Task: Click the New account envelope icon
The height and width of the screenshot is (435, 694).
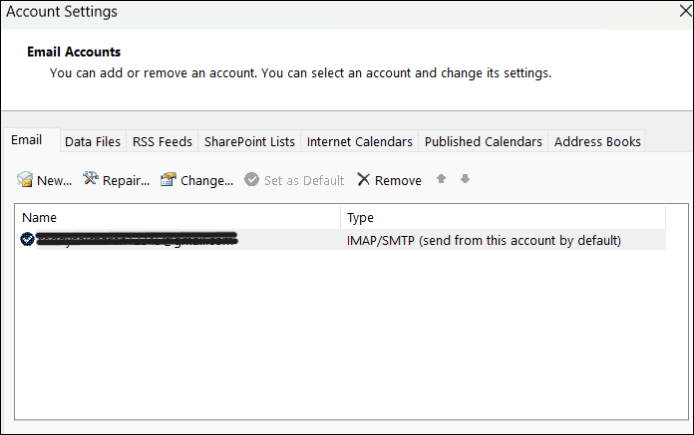Action: [25, 180]
